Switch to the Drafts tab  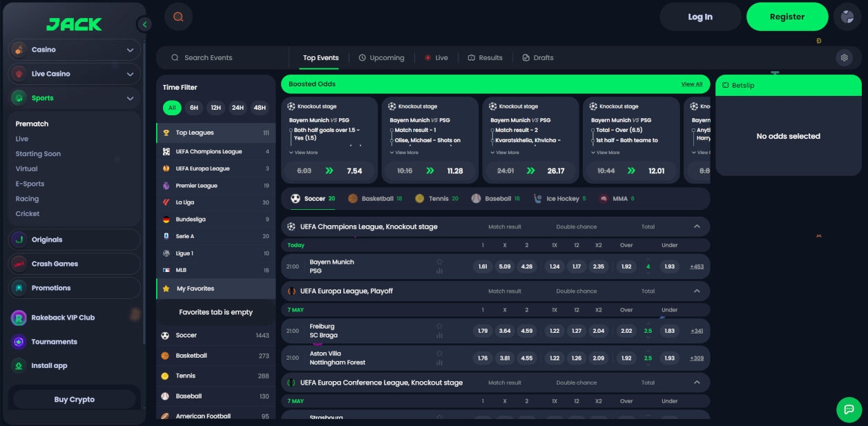click(x=538, y=58)
